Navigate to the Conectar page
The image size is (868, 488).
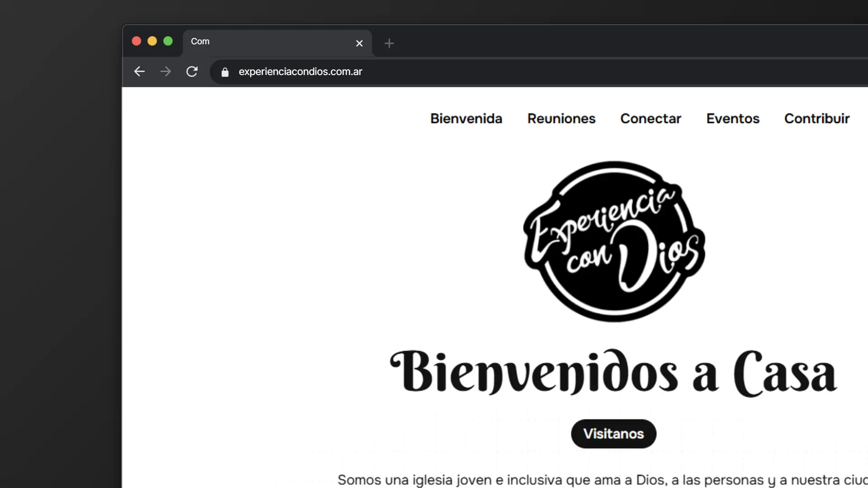pyautogui.click(x=650, y=118)
